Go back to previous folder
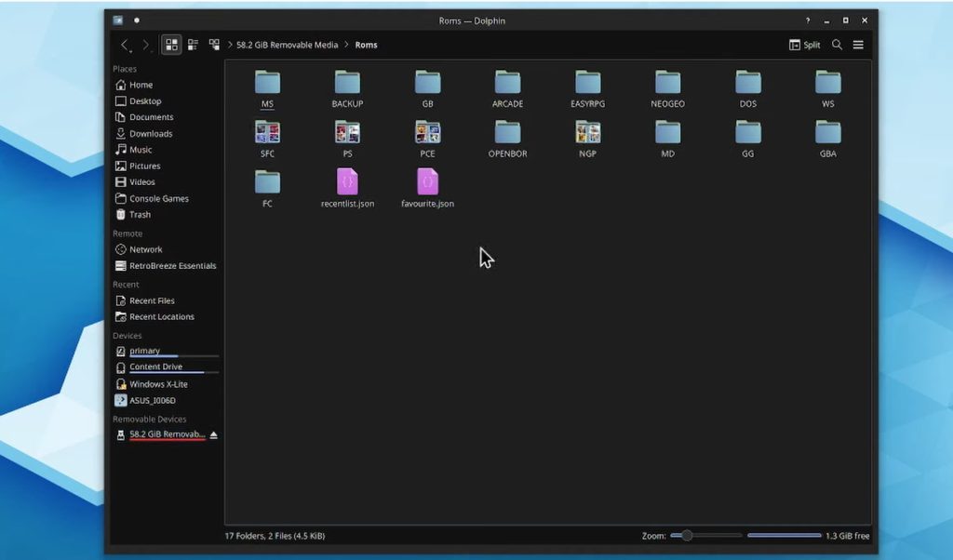The image size is (953, 560). click(126, 45)
